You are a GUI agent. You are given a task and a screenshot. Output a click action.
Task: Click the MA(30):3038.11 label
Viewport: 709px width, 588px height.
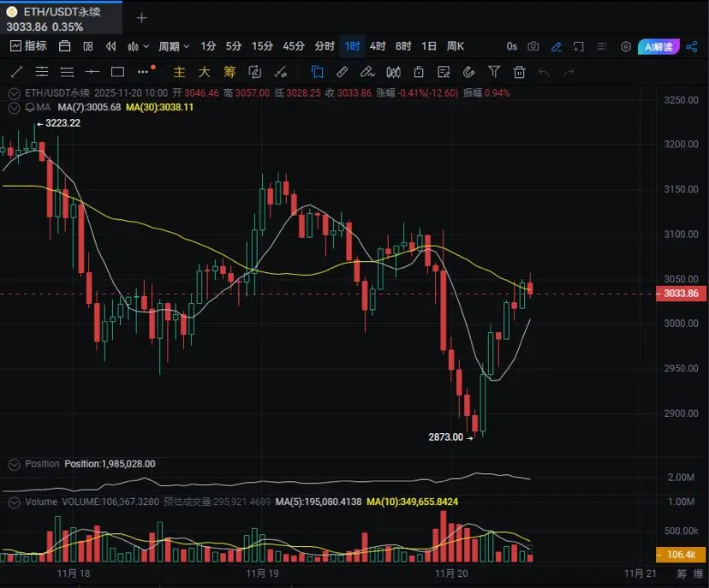[x=159, y=108]
